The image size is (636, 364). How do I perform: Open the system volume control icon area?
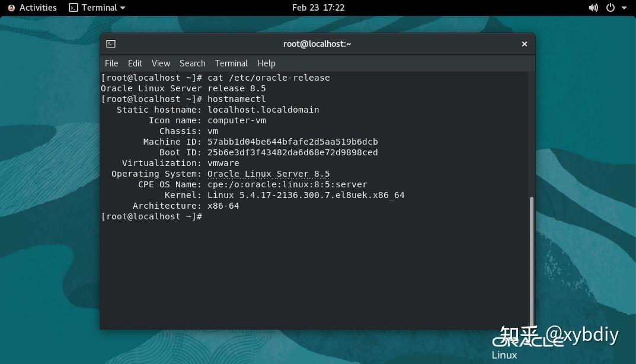coord(595,7)
